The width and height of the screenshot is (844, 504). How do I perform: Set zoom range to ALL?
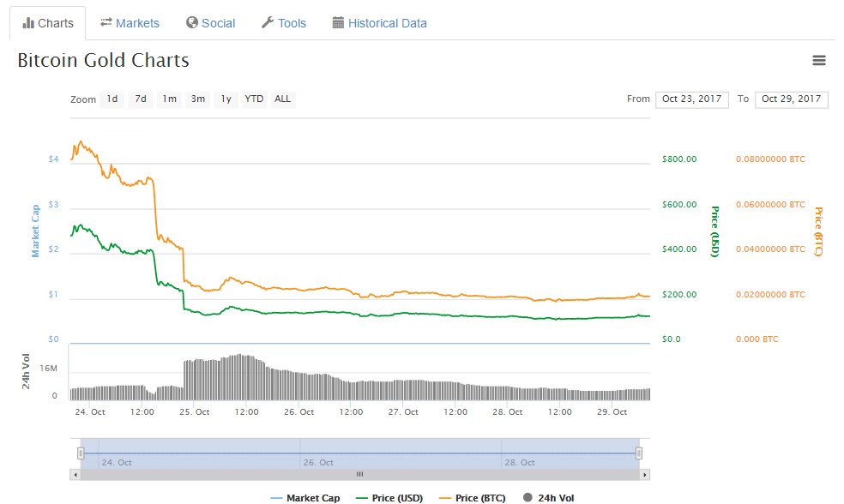pyautogui.click(x=282, y=99)
